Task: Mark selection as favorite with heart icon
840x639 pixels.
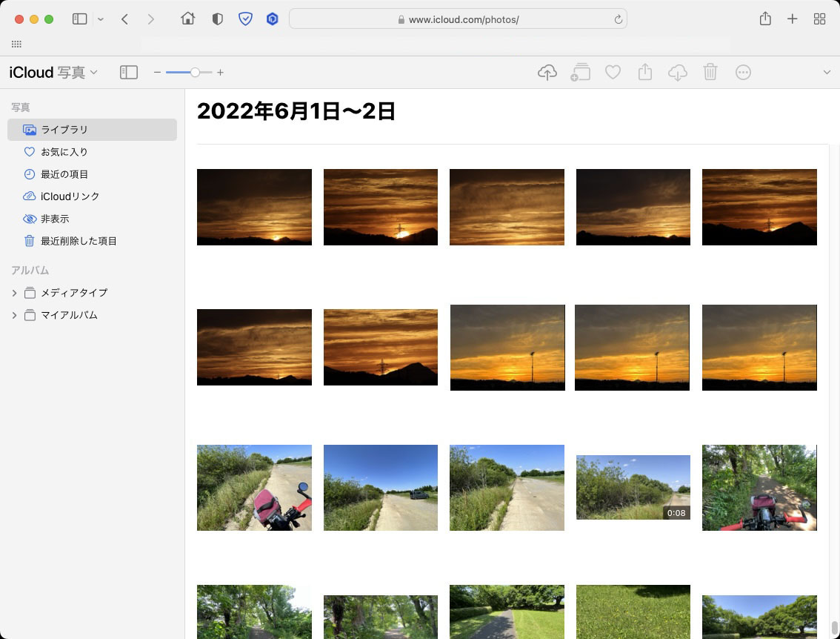Action: point(613,72)
